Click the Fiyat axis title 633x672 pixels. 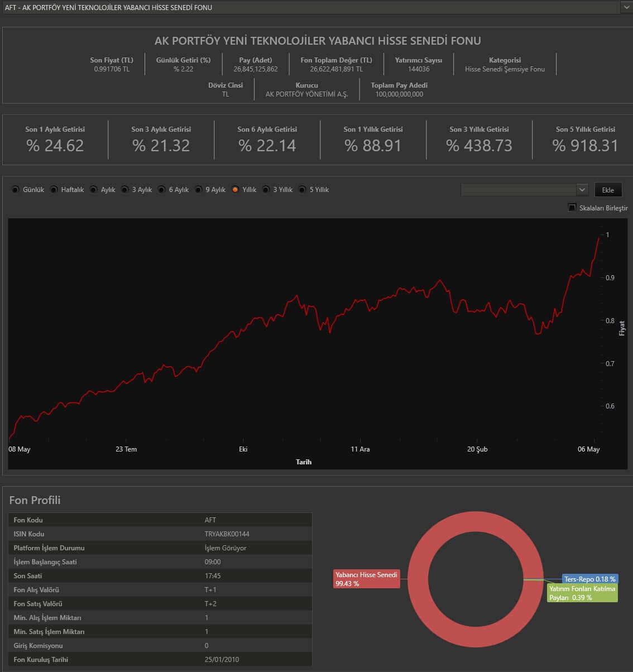[x=622, y=328]
